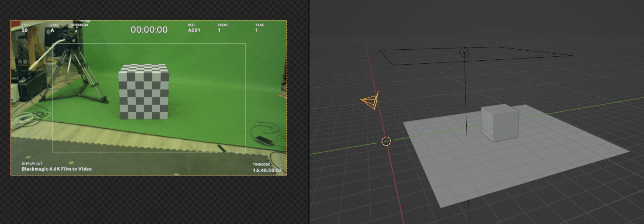This screenshot has width=644, height=224.
Task: Click the 3D cursor at the world origin
Action: (x=386, y=141)
